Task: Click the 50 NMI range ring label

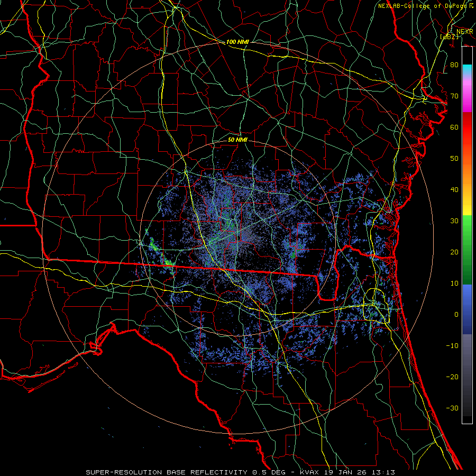Action: pos(237,140)
